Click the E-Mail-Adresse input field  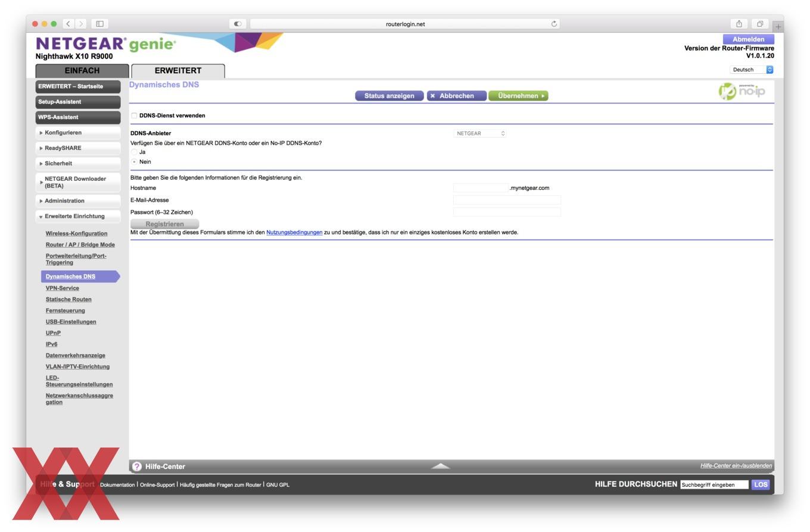tap(507, 200)
